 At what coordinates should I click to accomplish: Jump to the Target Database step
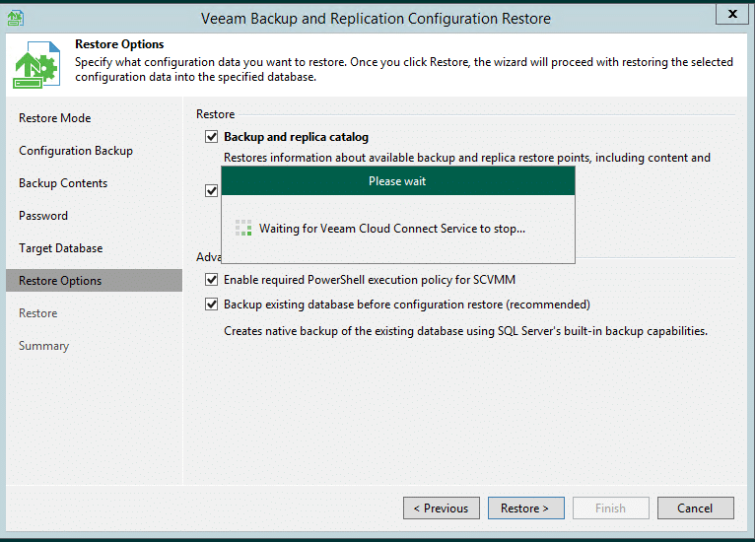(61, 248)
